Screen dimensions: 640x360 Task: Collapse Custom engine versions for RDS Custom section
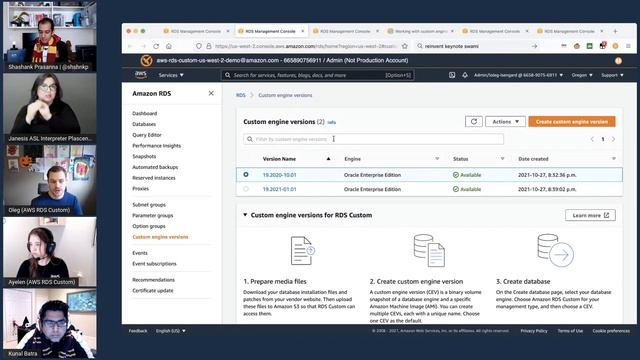pos(245,215)
